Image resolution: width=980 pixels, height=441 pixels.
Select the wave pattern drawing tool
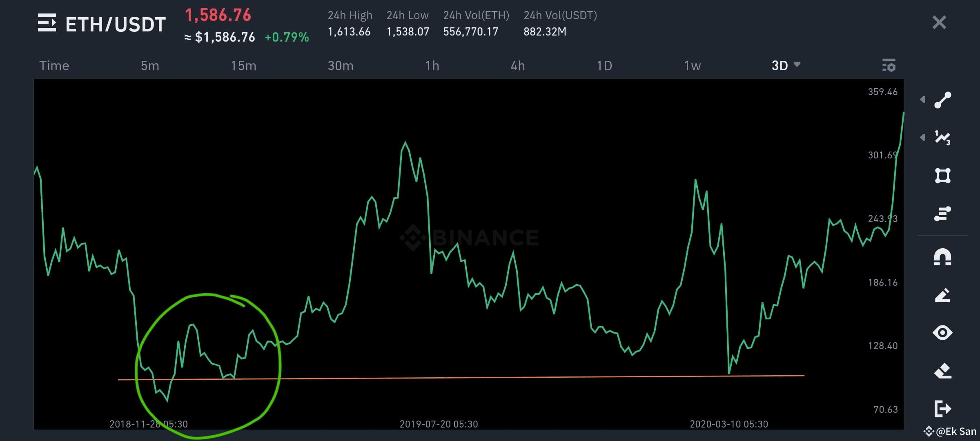[x=942, y=138]
